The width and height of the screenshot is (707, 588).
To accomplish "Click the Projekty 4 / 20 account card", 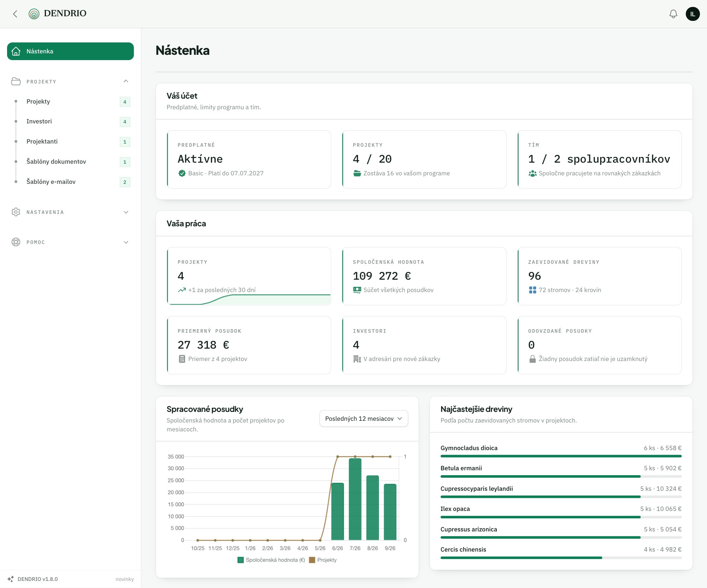I will 424,159.
